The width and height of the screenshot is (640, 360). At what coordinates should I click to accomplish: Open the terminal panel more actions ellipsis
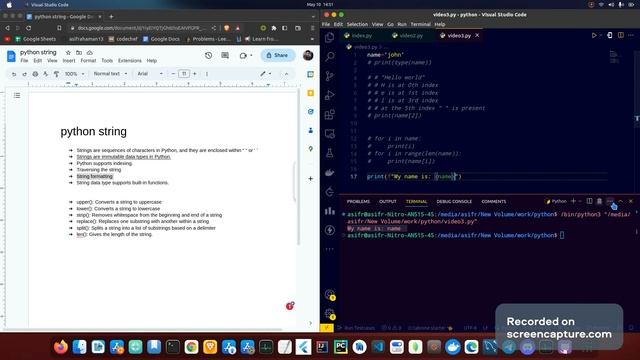click(x=609, y=201)
